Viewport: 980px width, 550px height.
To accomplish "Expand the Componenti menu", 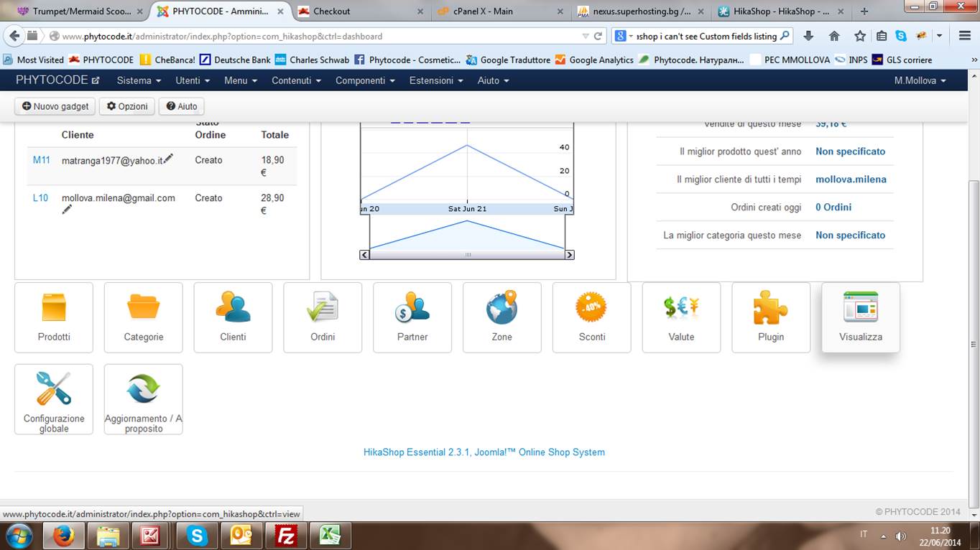I will 365,80.
